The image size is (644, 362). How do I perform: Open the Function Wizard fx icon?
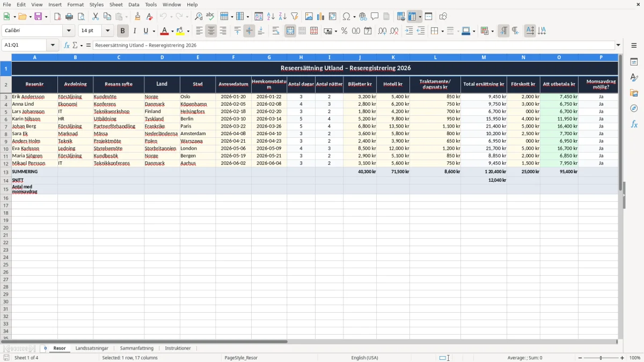tap(67, 45)
